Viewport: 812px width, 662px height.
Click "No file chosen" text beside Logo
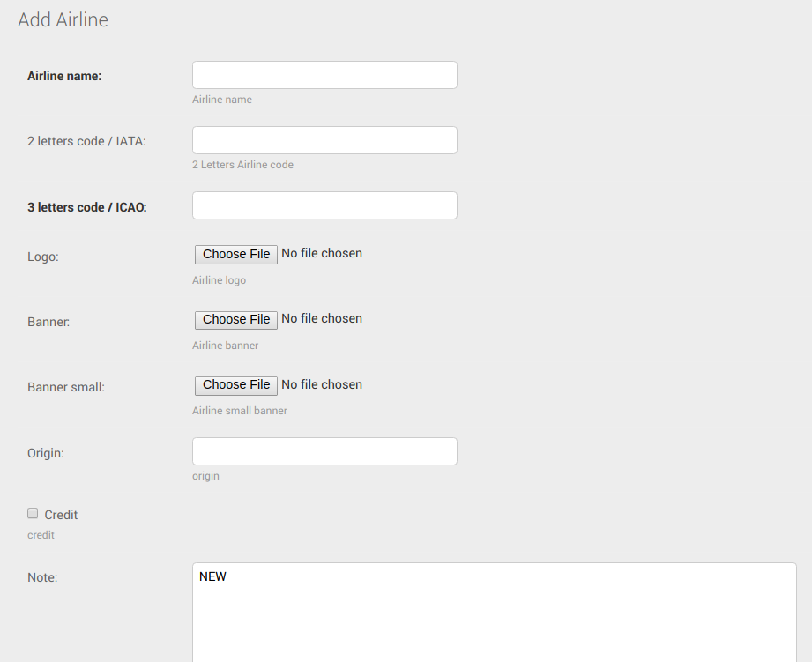[322, 253]
